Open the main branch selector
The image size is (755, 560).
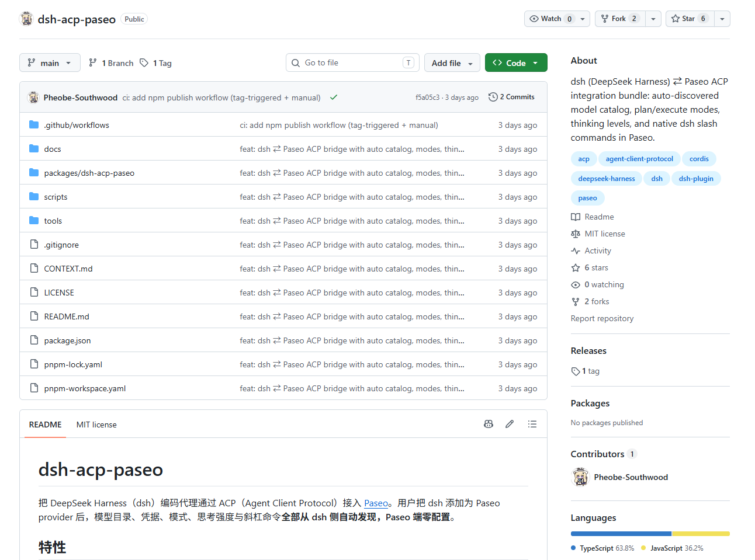(50, 62)
